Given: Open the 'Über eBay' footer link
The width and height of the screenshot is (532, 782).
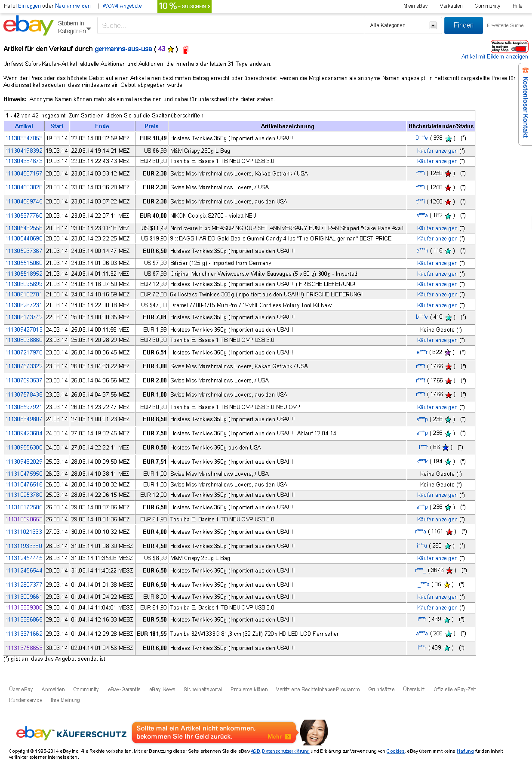Looking at the screenshot, I should click(21, 690).
